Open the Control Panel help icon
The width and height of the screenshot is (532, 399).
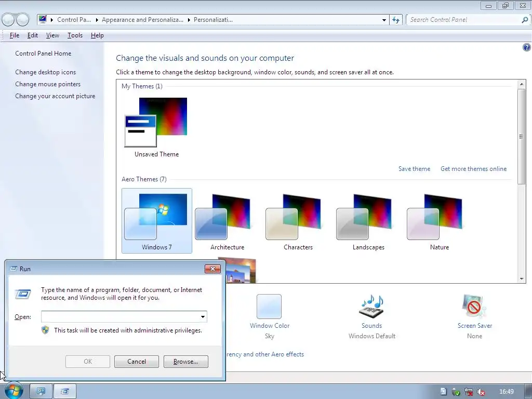click(526, 47)
